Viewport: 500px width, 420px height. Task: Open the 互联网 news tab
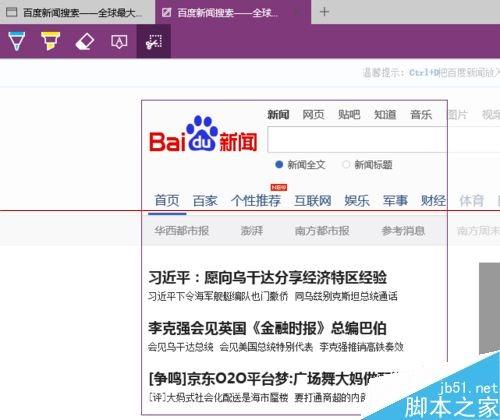[313, 201]
